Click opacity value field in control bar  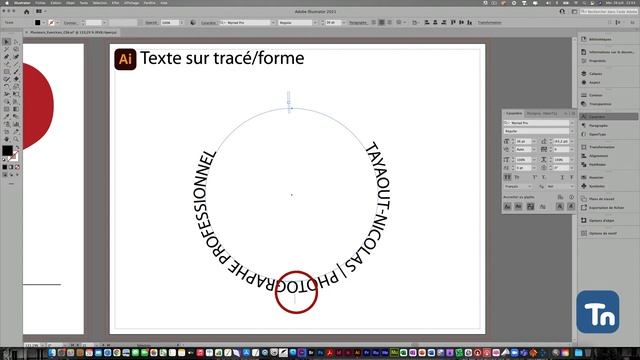(169, 22)
